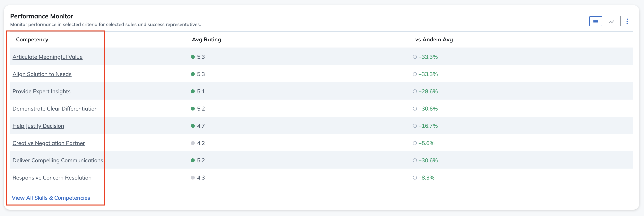This screenshot has width=644, height=216.
Task: Open Help Justify Decision link
Action: 38,126
